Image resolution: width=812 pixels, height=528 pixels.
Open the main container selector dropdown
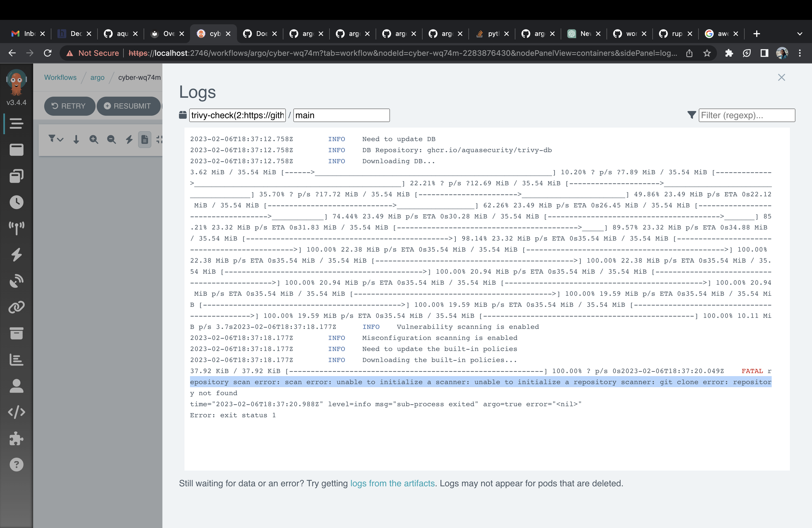pos(341,115)
